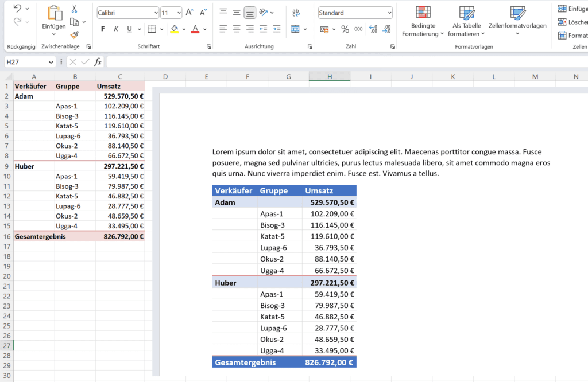Toggle italic formatting K button
Image resolution: width=588 pixels, height=382 pixels.
click(x=116, y=29)
